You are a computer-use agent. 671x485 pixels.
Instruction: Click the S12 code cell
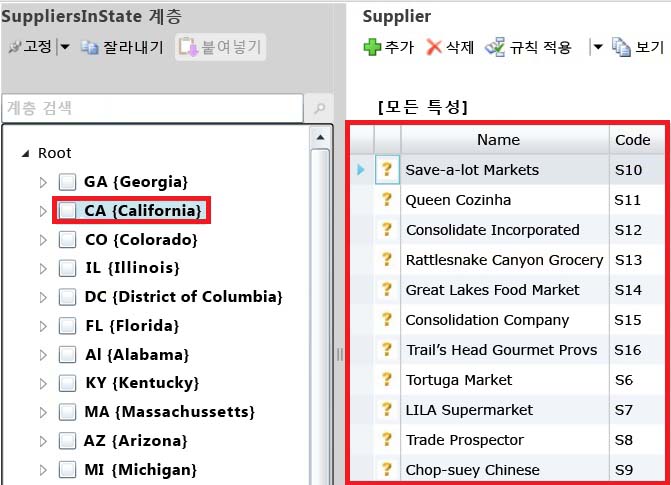click(637, 230)
